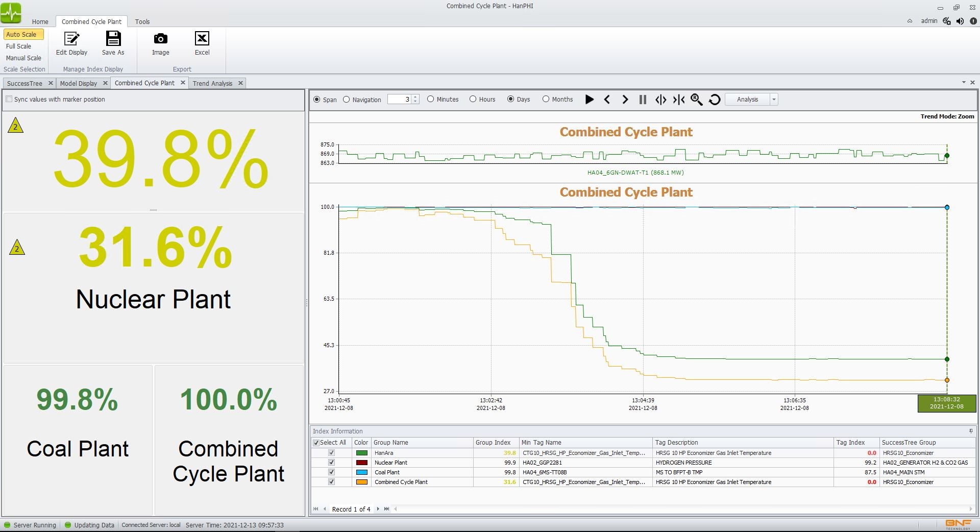Screen dimensions: 980x532
Task: Uncheck the Coal Plant row checkbox
Action: click(x=331, y=472)
